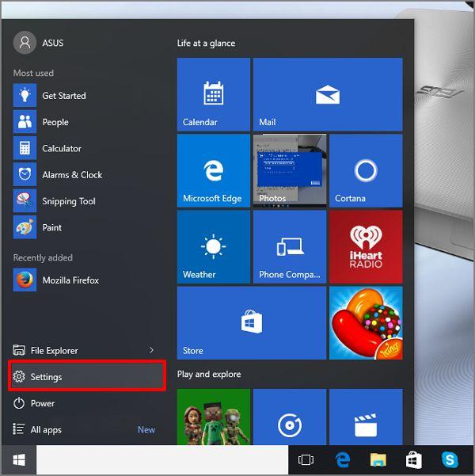Launch the Microsoft Edge tile

point(214,170)
